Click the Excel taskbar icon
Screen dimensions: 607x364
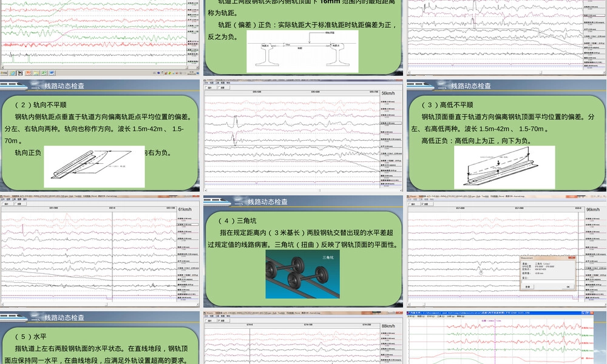(x=44, y=73)
